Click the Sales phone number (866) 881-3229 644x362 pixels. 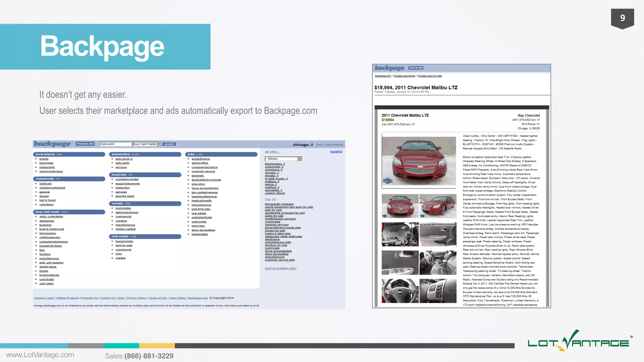(x=149, y=356)
